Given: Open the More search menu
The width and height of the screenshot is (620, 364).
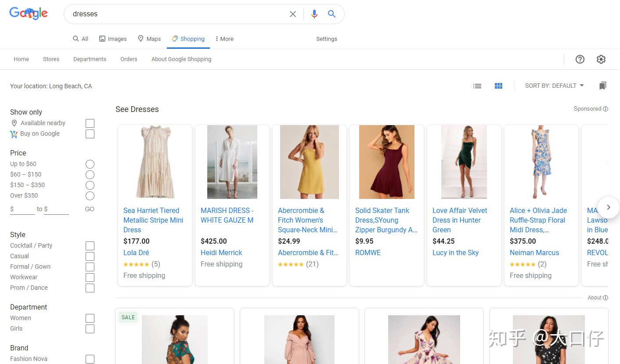Looking at the screenshot, I should tap(224, 39).
